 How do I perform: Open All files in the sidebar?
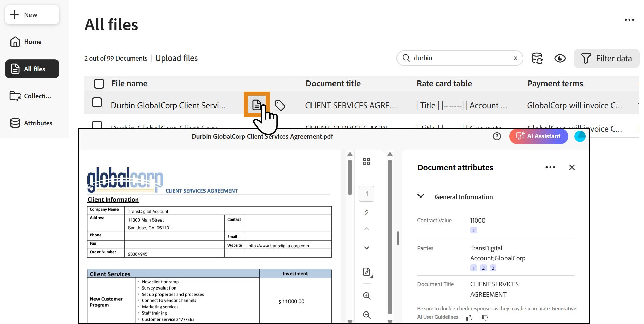pos(32,69)
